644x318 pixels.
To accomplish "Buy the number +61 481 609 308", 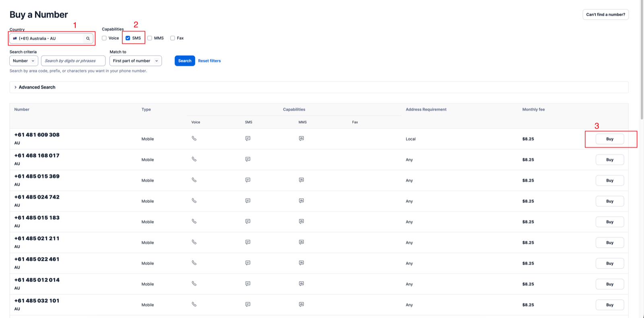I will (x=610, y=139).
